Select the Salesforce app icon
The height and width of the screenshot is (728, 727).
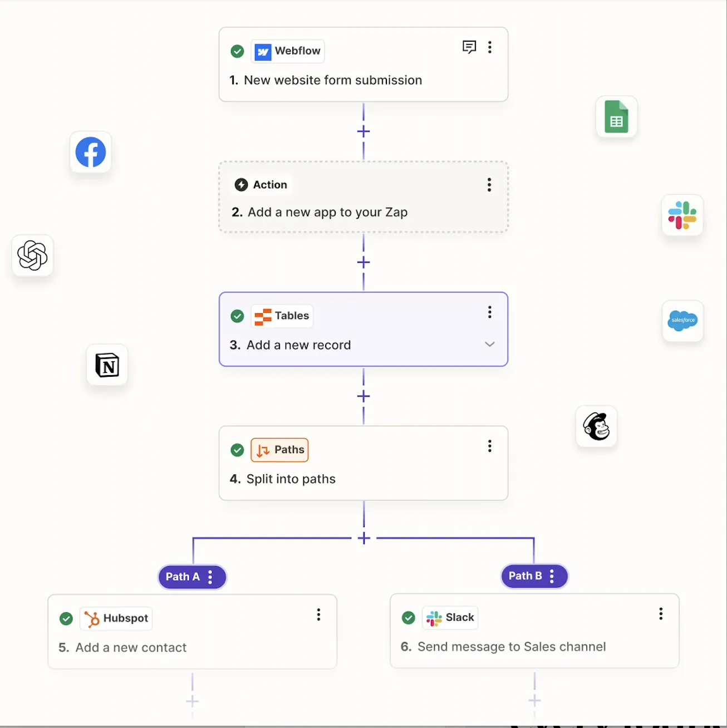click(x=683, y=321)
